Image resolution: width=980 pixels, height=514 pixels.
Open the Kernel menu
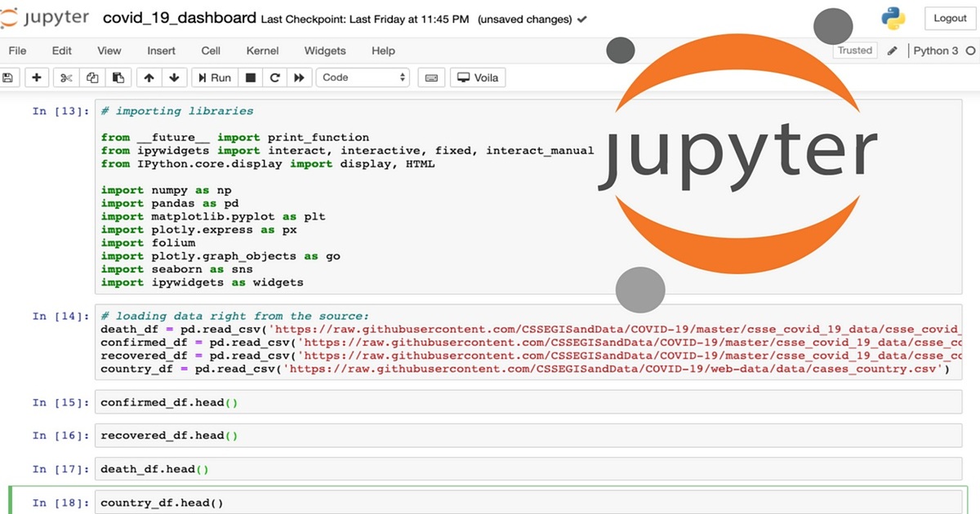coord(262,51)
